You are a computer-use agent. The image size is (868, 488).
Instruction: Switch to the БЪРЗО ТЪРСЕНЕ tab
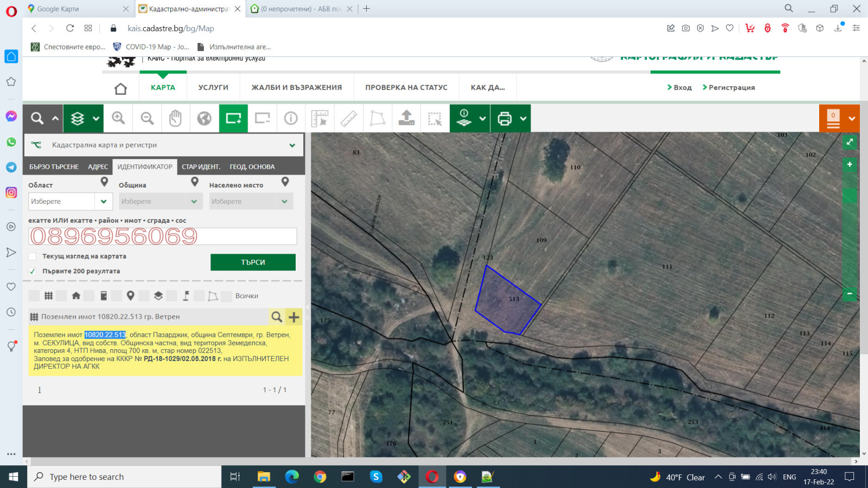point(54,167)
